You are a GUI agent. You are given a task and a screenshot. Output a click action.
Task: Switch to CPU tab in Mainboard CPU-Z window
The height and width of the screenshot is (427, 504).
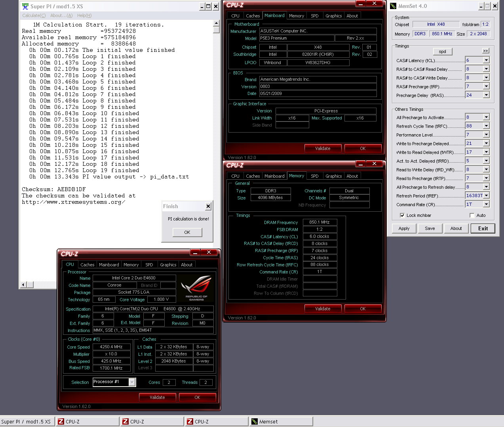[x=235, y=16]
